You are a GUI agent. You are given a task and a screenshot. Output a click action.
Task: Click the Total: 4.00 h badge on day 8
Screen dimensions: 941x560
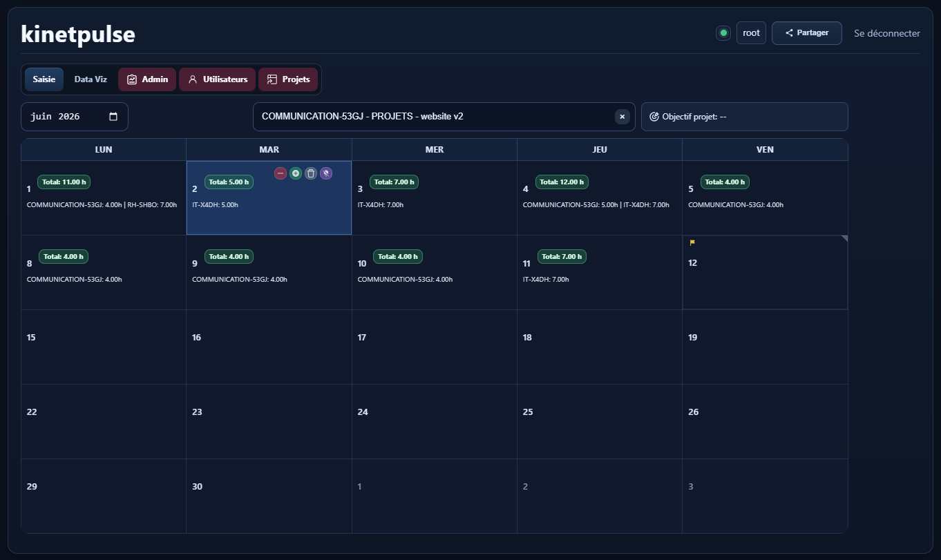[x=64, y=256]
